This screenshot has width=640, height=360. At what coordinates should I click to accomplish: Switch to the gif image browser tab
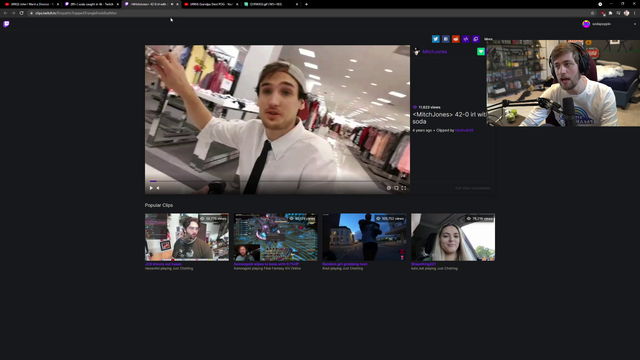tap(270, 4)
